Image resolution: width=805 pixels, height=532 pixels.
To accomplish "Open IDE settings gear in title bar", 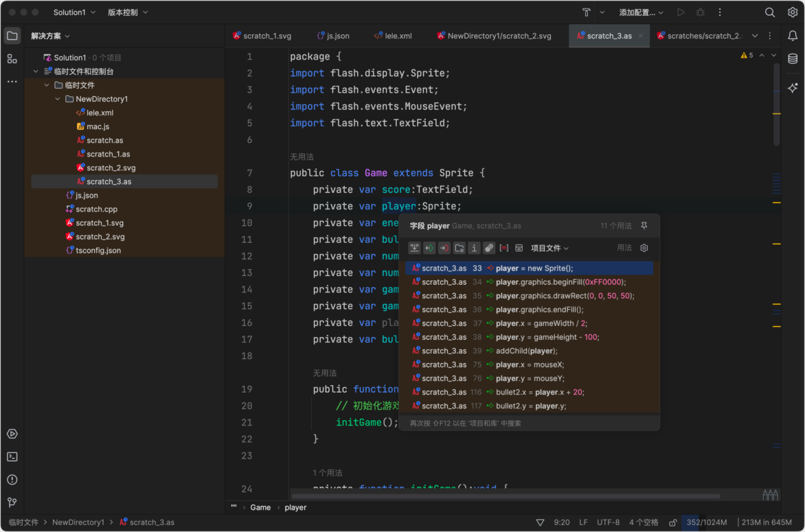I will tap(793, 12).
